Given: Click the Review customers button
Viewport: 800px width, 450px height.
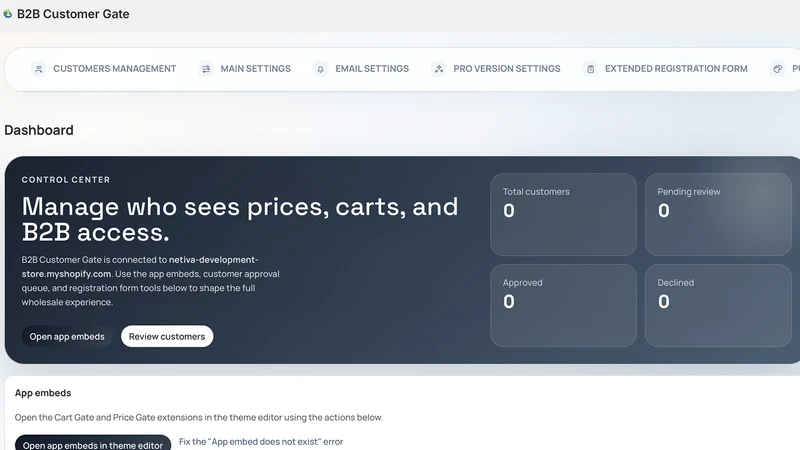Looking at the screenshot, I should (x=167, y=337).
